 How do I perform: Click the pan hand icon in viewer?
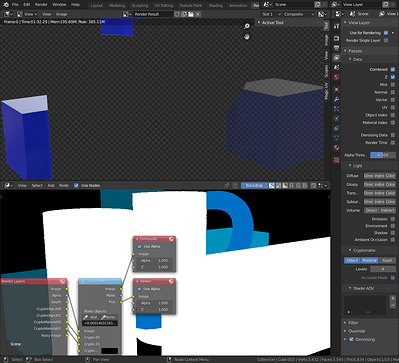(247, 37)
